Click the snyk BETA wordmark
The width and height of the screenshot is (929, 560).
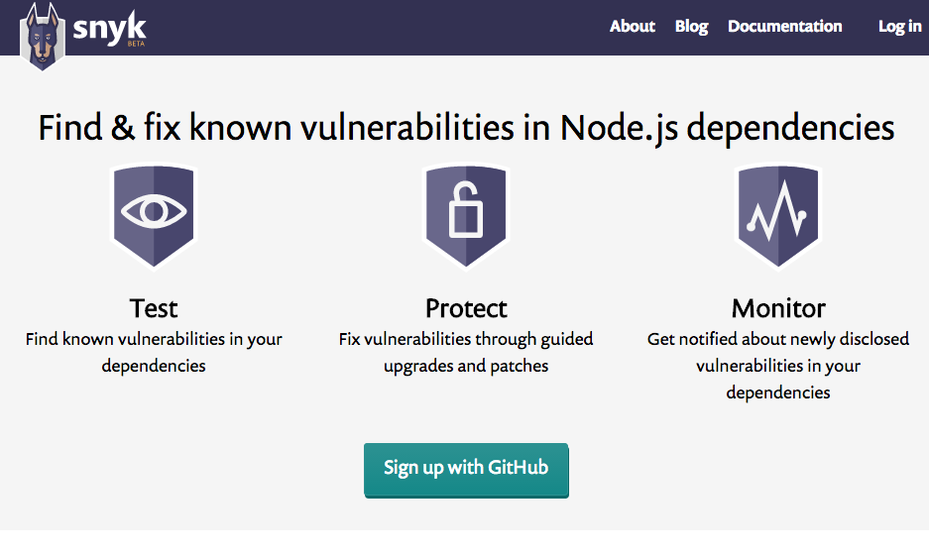(x=110, y=29)
